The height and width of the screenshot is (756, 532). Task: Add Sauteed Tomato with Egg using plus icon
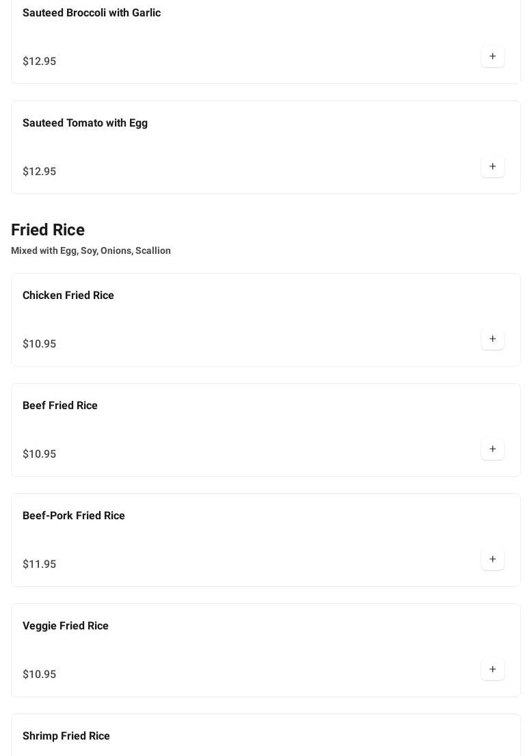pyautogui.click(x=492, y=167)
